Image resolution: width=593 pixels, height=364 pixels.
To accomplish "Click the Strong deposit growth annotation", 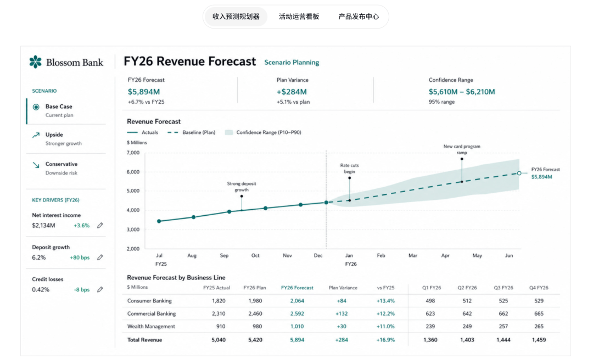I will coord(241,187).
